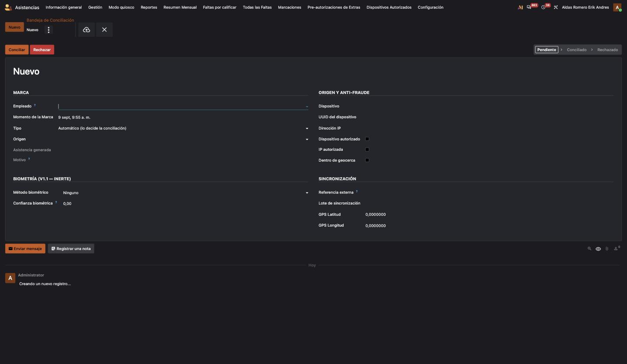This screenshot has width=627, height=364.
Task: Open the Método biométrico dropdown showing Ninguno
Action: (186, 193)
